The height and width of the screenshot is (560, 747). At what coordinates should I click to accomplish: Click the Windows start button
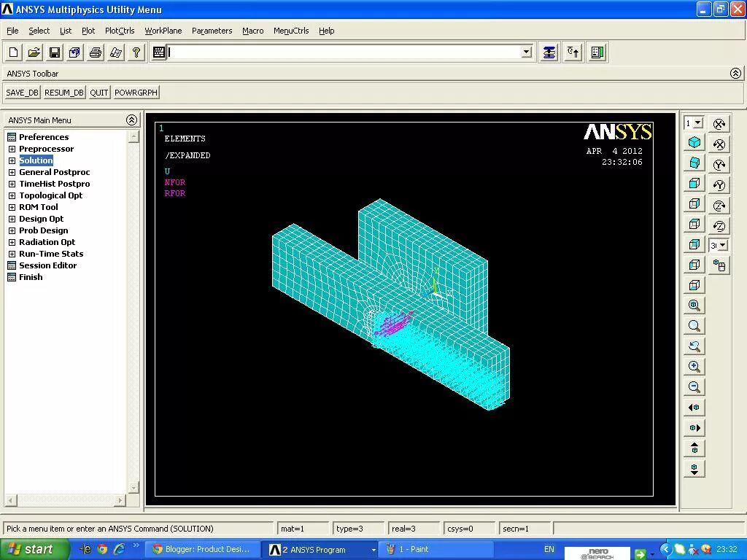coord(33,550)
